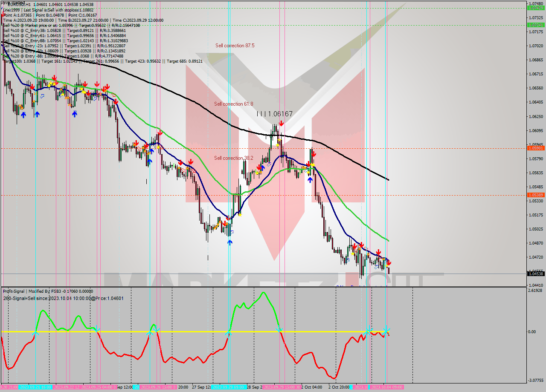Click the last cyan cross on the zero line
The image size is (546, 392).
(386, 331)
